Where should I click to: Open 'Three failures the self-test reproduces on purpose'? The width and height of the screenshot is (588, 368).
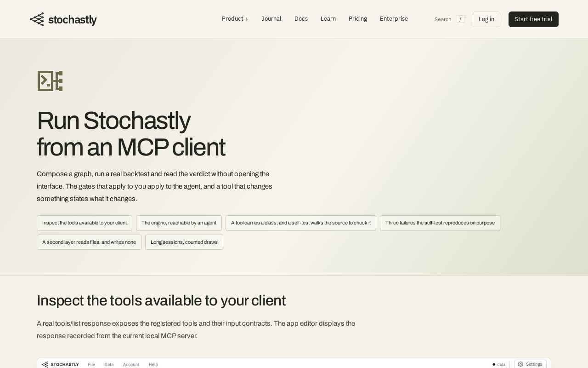pyautogui.click(x=440, y=223)
